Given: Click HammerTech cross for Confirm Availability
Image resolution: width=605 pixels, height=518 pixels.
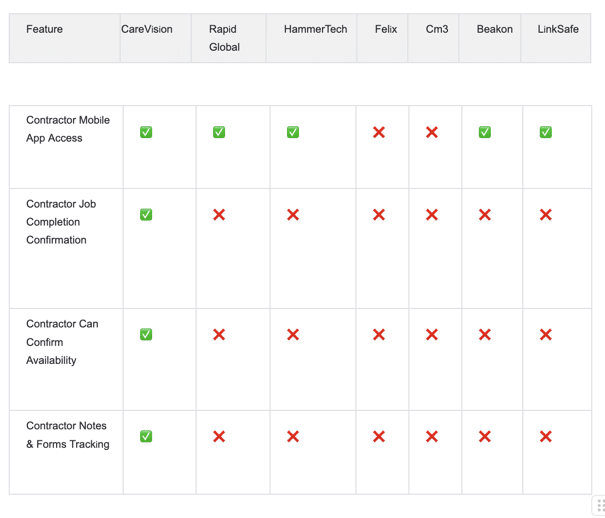Looking at the screenshot, I should point(293,335).
